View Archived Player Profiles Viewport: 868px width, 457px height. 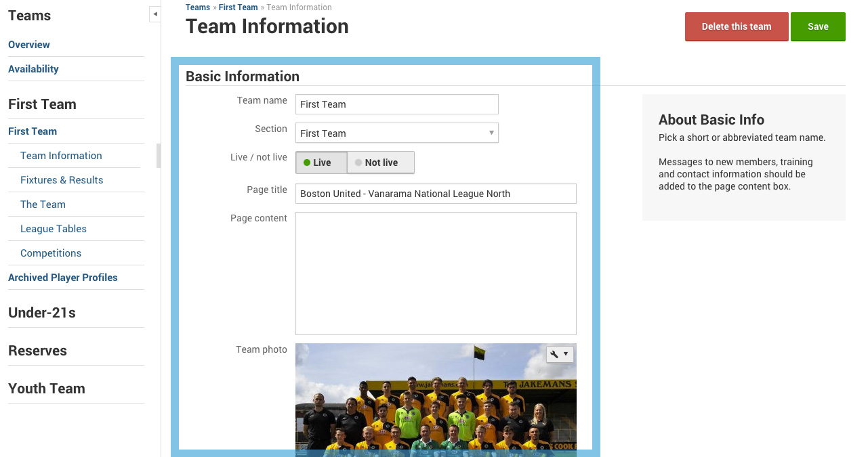[x=62, y=277]
